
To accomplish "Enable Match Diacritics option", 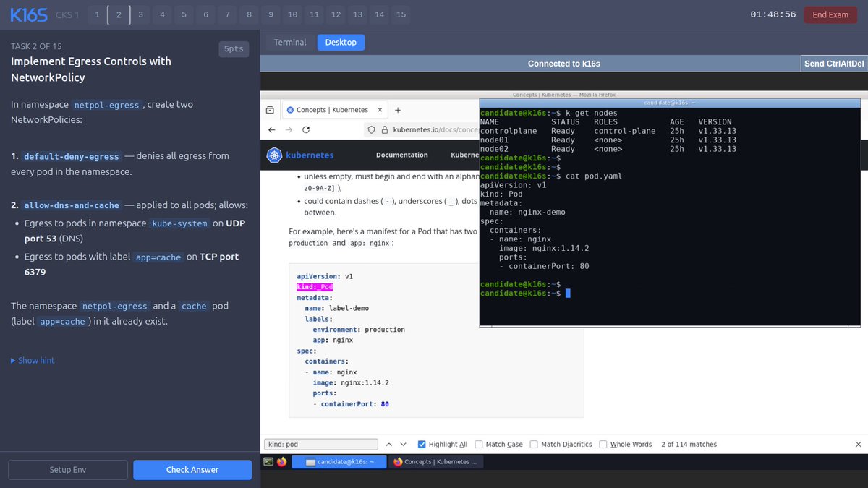I will [534, 444].
